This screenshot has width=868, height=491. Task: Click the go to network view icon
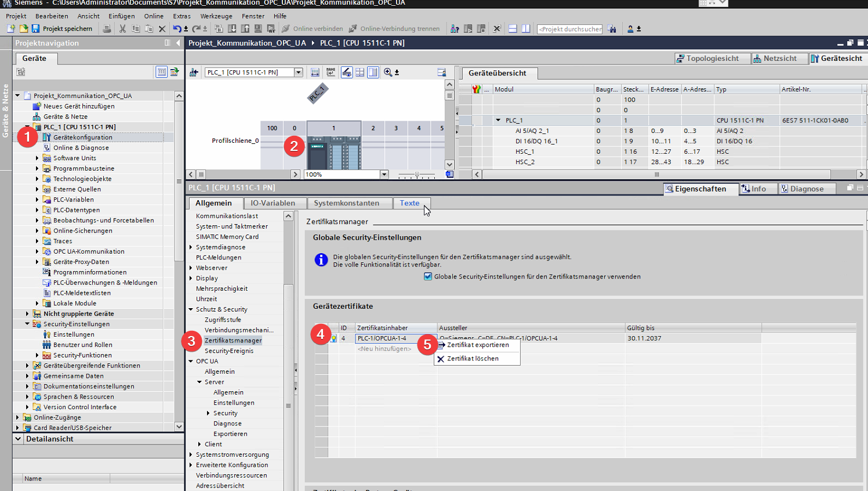click(x=194, y=72)
